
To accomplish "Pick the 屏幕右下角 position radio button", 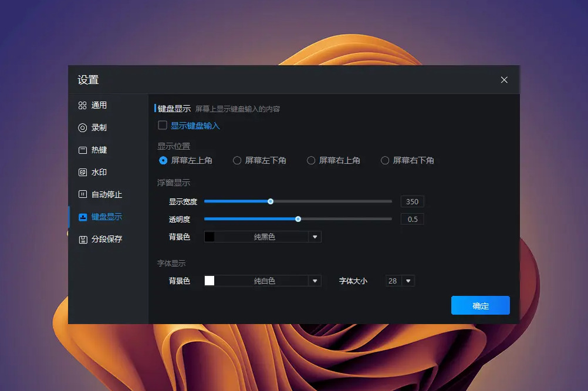I will coord(385,161).
